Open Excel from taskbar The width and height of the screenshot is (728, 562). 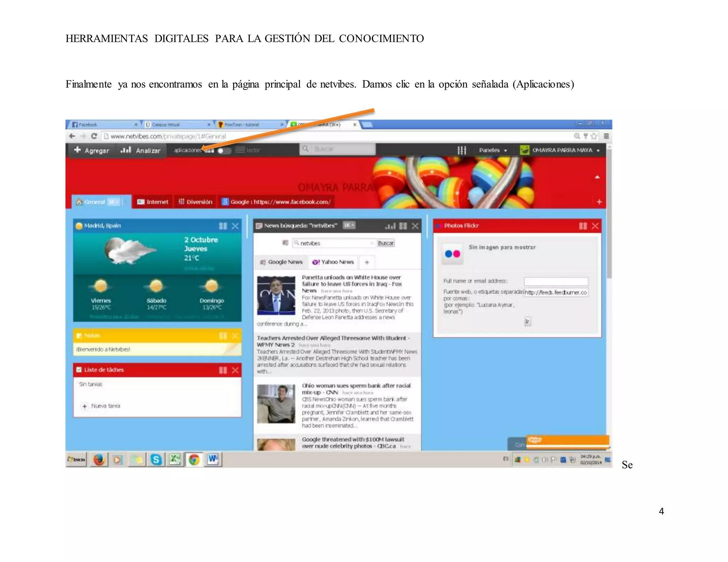point(175,460)
